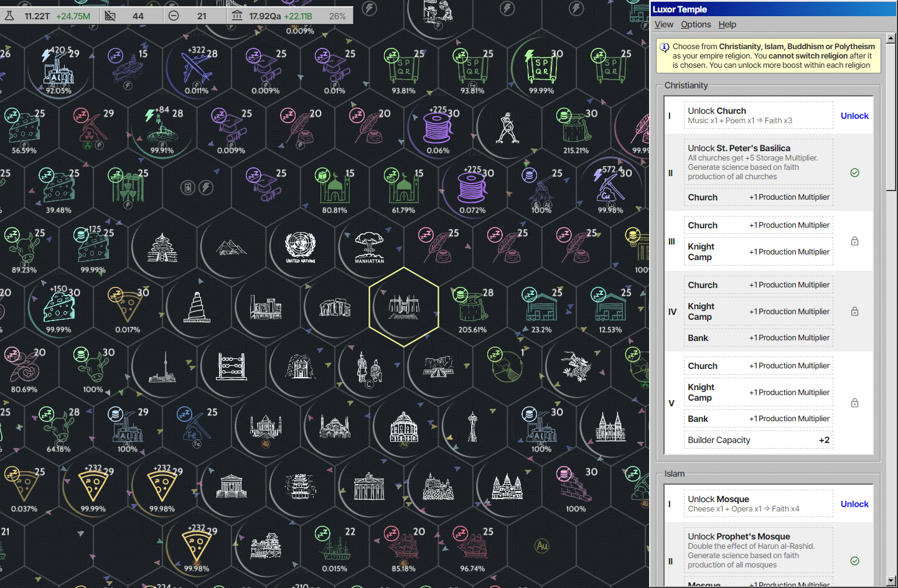Open the Options menu
Viewport: 898px width, 588px height.
click(x=696, y=24)
